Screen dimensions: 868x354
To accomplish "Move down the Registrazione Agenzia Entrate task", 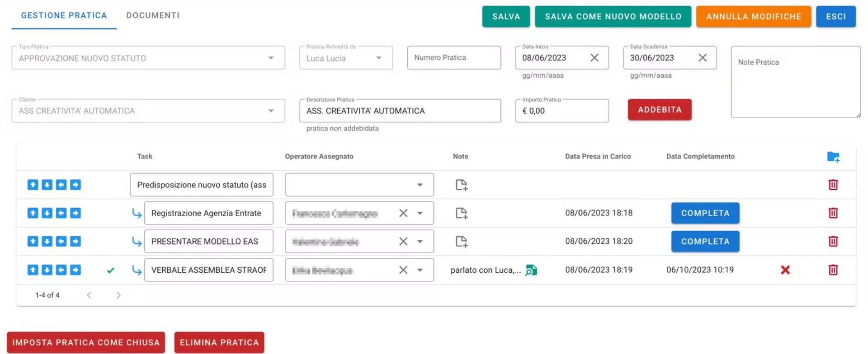I will (47, 213).
